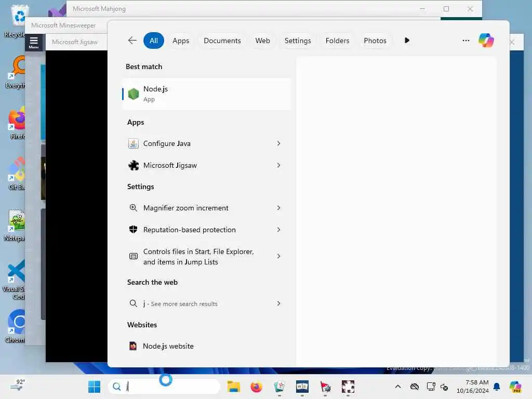The image size is (532, 399).
Task: Select the Web filter tab
Action: point(262,41)
